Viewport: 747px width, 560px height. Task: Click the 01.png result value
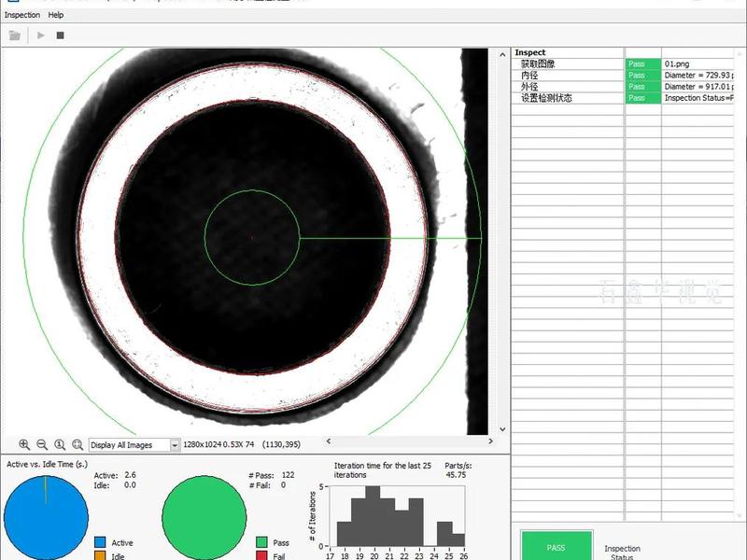coord(677,63)
